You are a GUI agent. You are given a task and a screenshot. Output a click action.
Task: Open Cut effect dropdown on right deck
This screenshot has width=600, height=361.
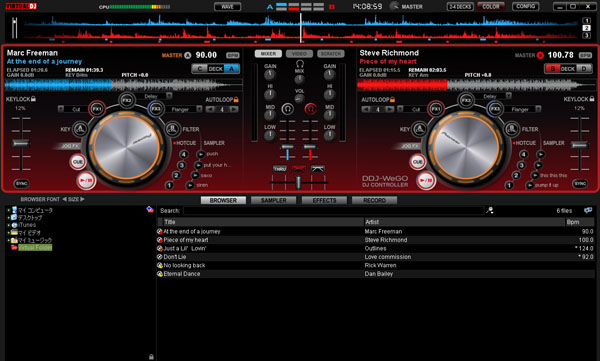pos(400,109)
